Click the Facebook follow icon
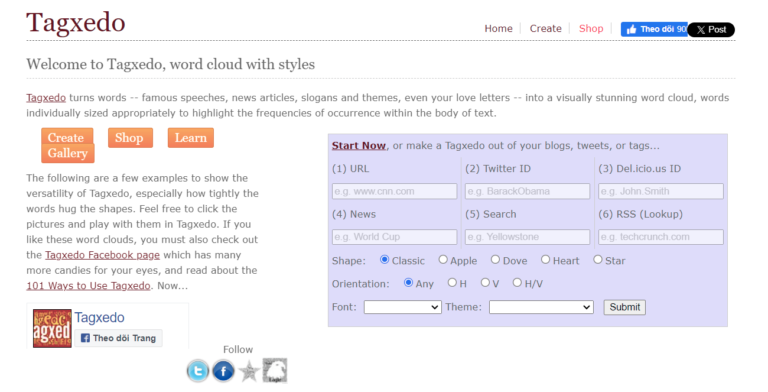Screen dimensions: 768x392 tap(223, 371)
